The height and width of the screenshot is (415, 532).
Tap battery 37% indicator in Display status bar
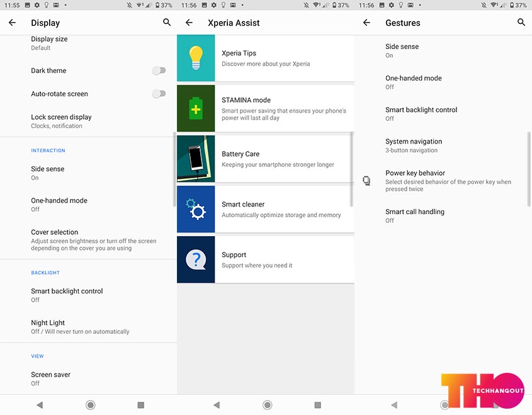164,5
